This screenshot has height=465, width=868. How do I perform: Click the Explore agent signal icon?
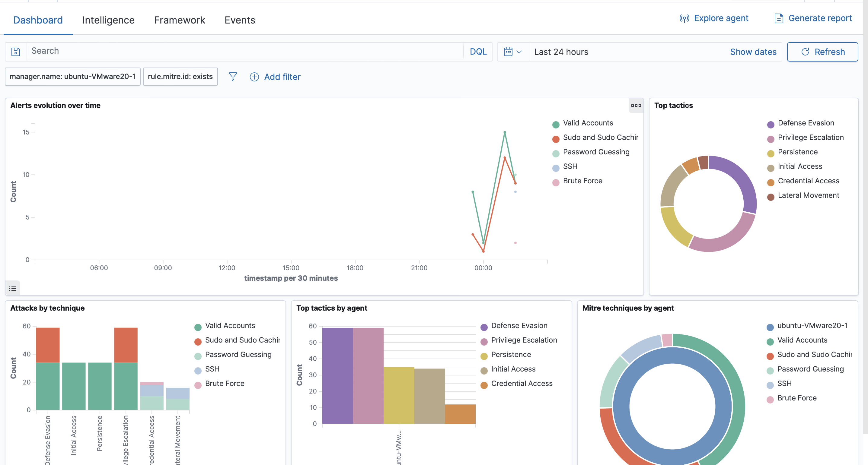pos(684,18)
